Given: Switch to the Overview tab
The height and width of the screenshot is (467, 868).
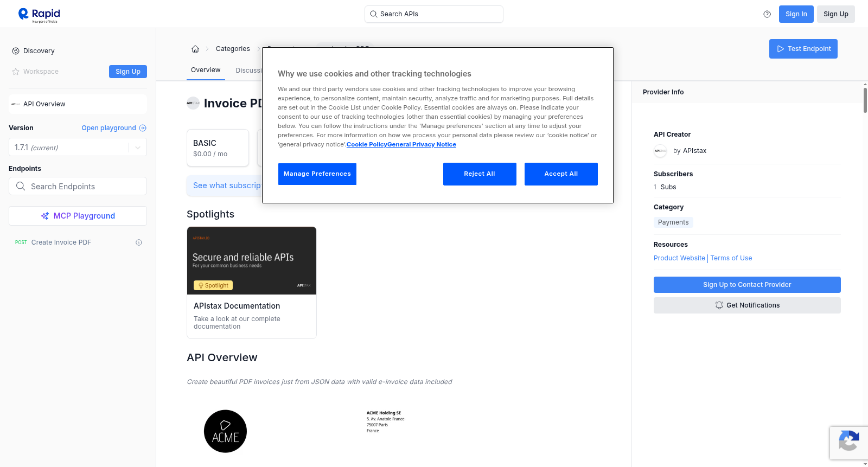Looking at the screenshot, I should (206, 70).
